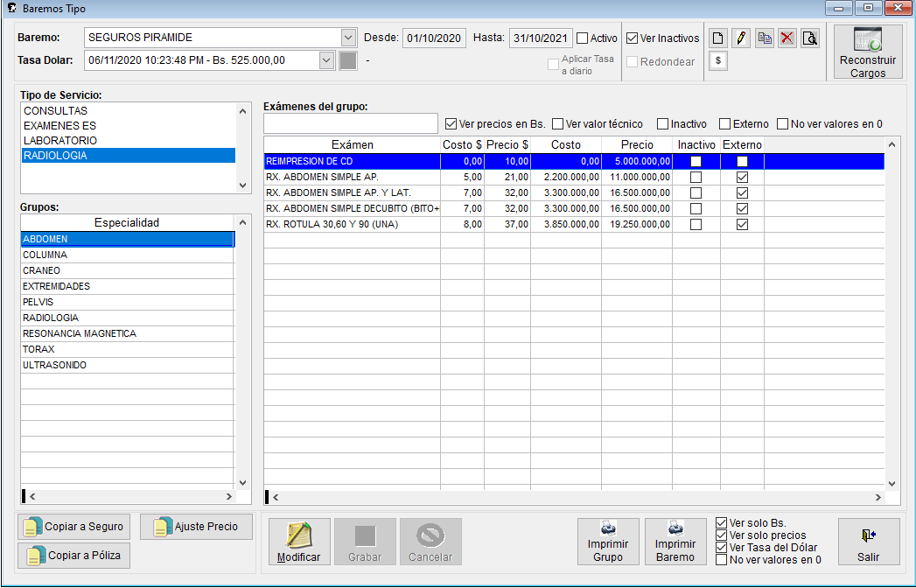Click Grupos list scroll left arrow
Image resolution: width=916 pixels, height=588 pixels.
tap(32, 497)
